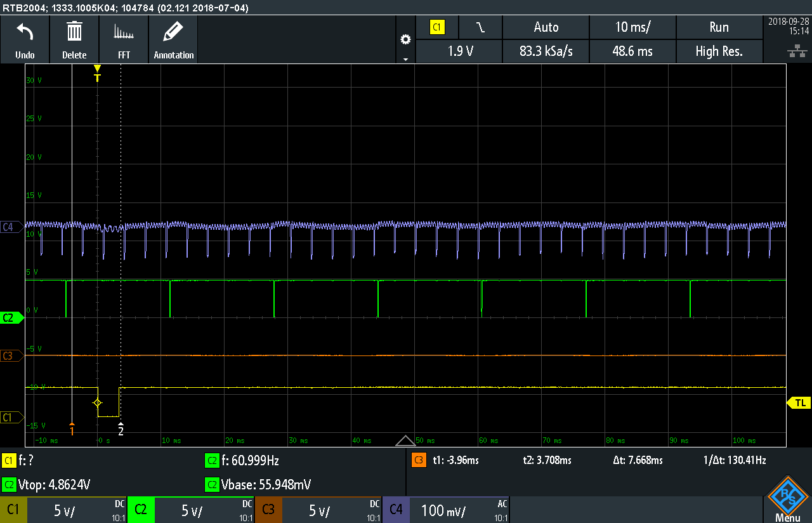Open the 1.9 V trigger level field
Screen dimensions: 812x523
(x=460, y=51)
